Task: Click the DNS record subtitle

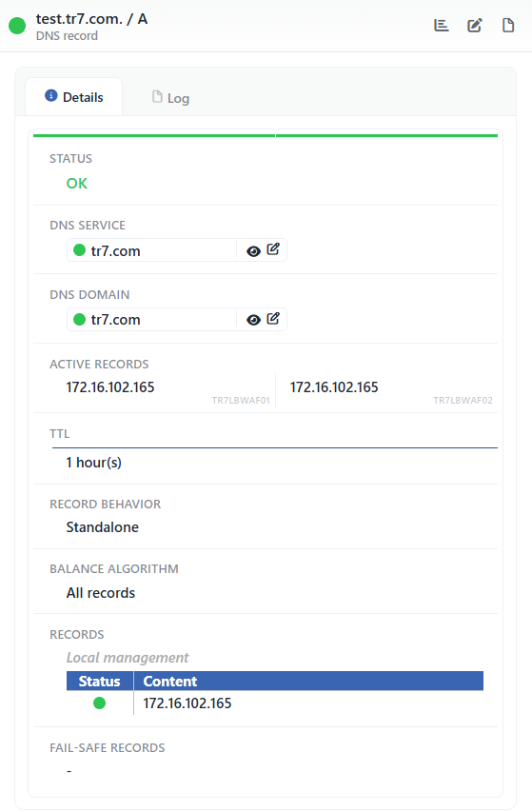Action: 67,36
